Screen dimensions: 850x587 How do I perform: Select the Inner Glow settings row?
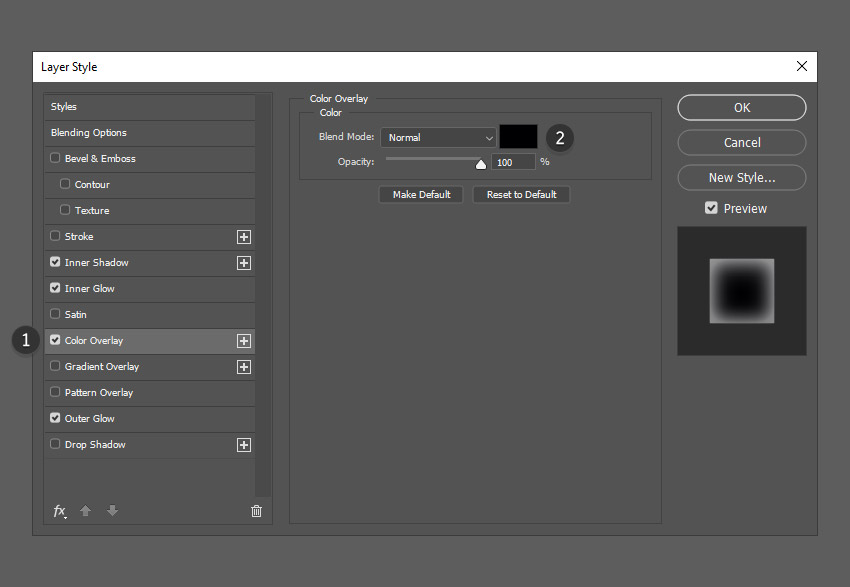(x=150, y=289)
